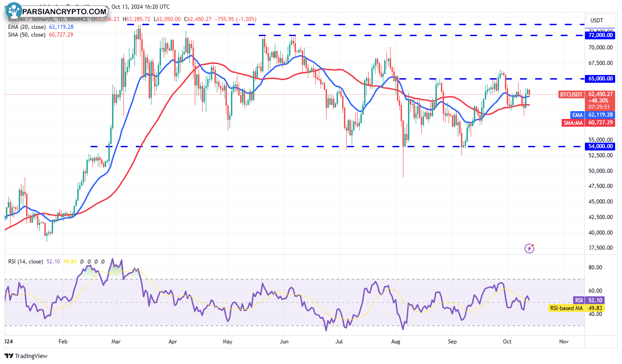Click the 60.00 RSI axis value
This screenshot has height=364, width=622.
pyautogui.click(x=595, y=291)
